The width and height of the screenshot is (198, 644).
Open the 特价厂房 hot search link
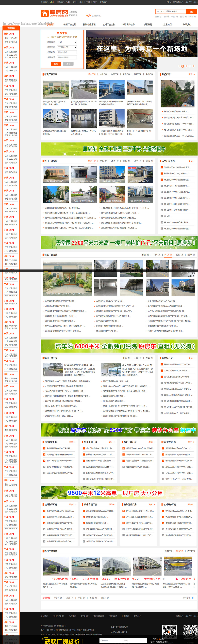click(x=192, y=16)
